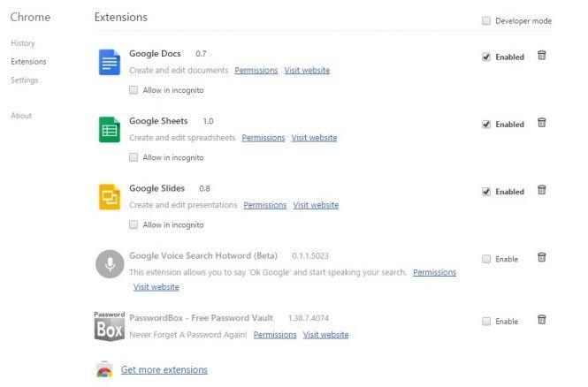This screenshot has height=387, width=588.
Task: Click the PasswordBox extension icon
Action: 109,326
